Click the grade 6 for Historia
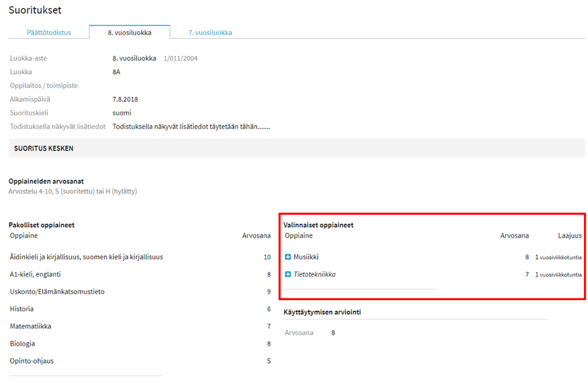This screenshot has height=386, width=588. [x=269, y=309]
